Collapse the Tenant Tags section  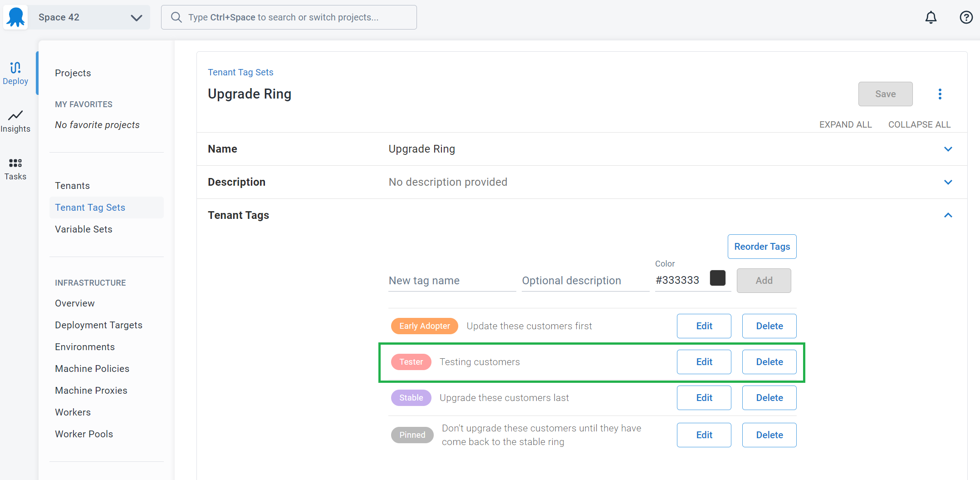click(948, 215)
